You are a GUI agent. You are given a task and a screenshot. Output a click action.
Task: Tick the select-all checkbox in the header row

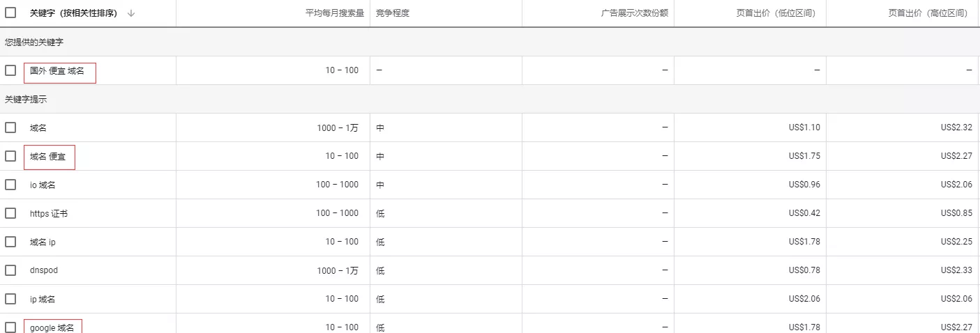pyautogui.click(x=10, y=13)
